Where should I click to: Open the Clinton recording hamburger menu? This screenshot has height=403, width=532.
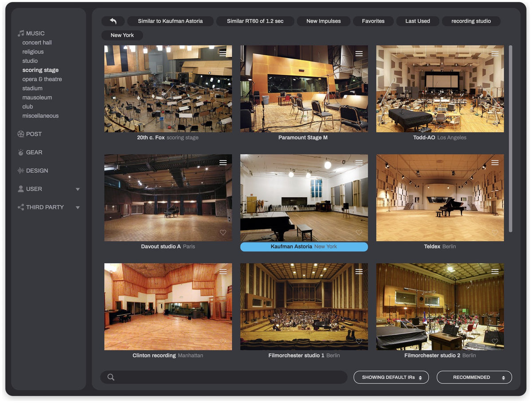[x=223, y=272]
